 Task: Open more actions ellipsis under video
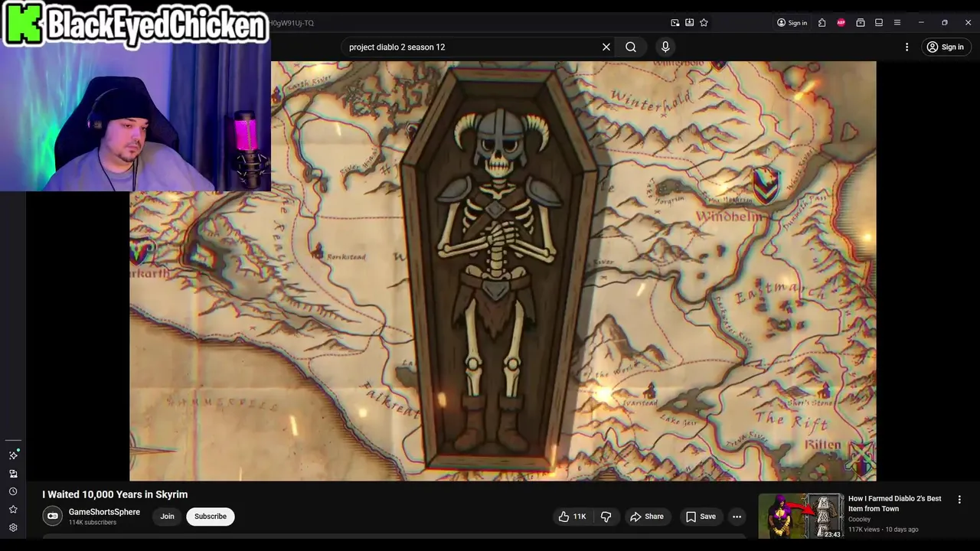pyautogui.click(x=737, y=517)
